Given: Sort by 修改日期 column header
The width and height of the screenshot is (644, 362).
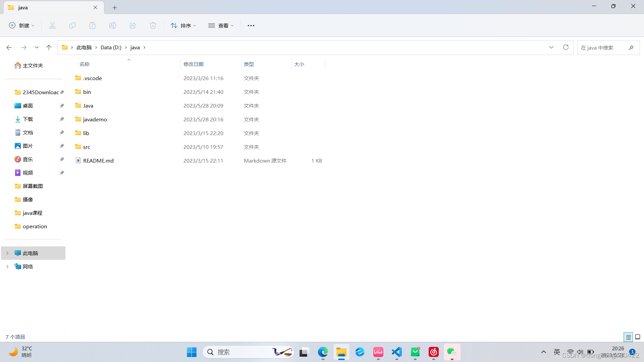Looking at the screenshot, I should pos(194,64).
